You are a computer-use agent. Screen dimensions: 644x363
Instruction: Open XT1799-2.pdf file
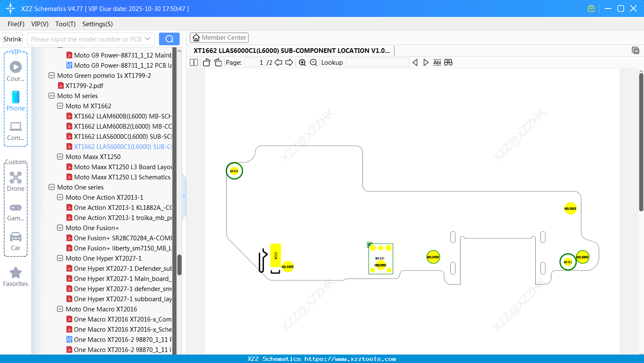click(84, 85)
